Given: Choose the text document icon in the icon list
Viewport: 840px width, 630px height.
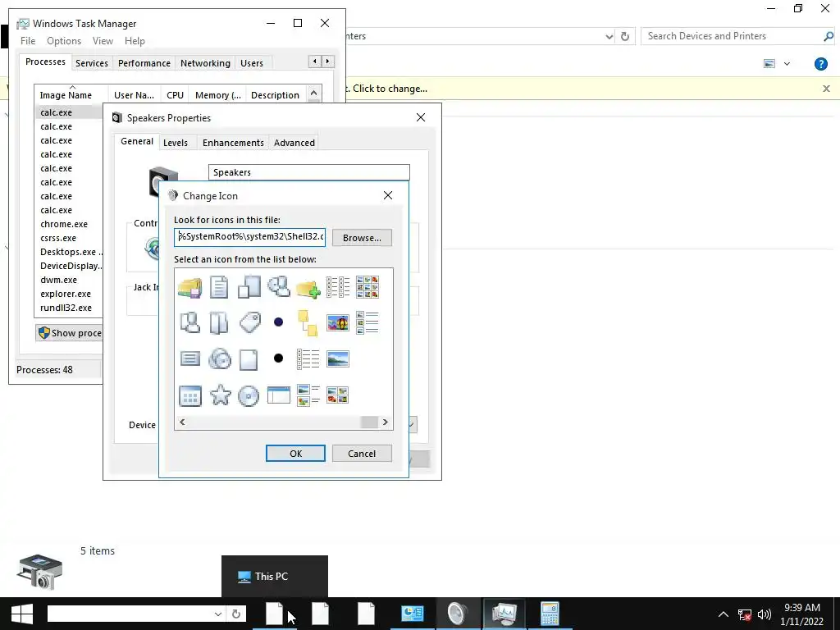Looking at the screenshot, I should 218,287.
